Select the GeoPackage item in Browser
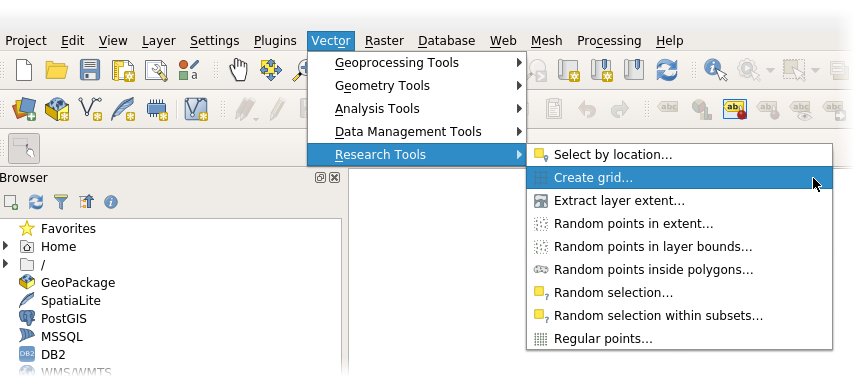This screenshot has width=857, height=384. point(78,282)
